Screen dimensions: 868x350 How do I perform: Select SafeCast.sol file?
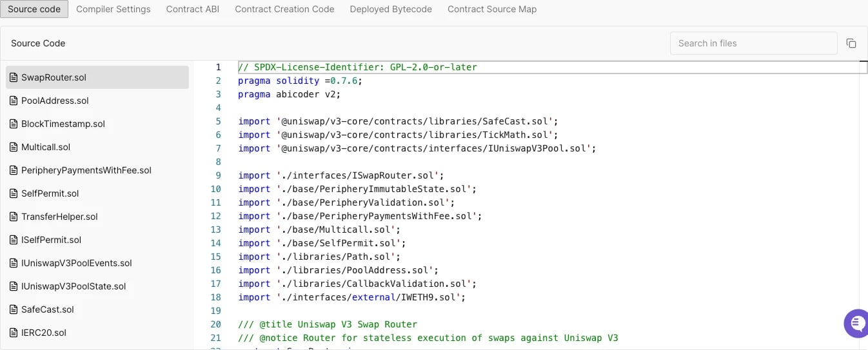97,309
